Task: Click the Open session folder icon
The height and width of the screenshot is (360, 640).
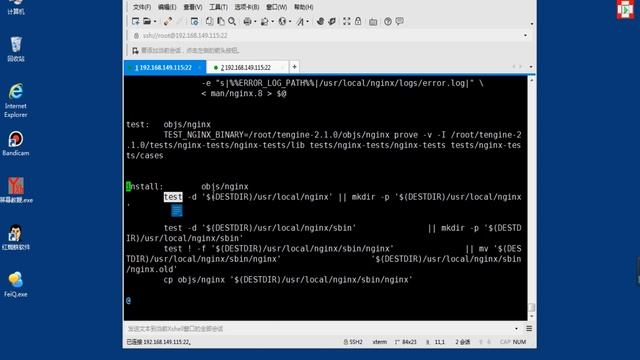Action: (x=147, y=21)
